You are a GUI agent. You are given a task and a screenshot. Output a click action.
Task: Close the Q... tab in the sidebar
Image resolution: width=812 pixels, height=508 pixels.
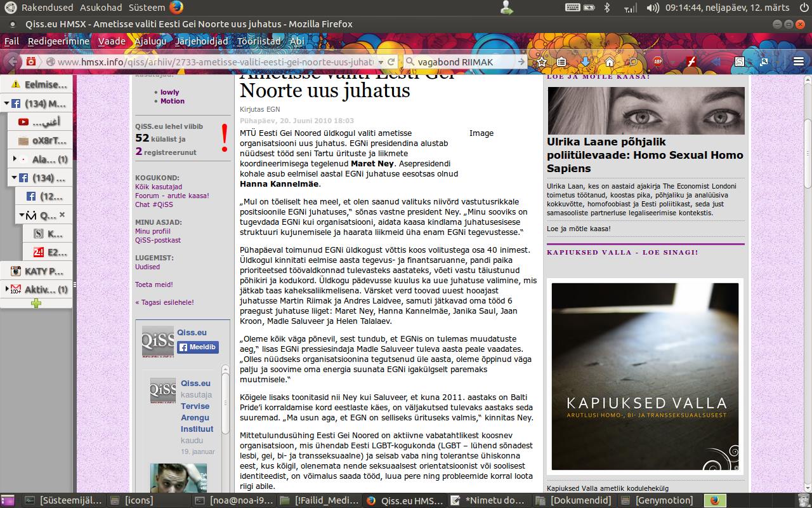(x=62, y=215)
